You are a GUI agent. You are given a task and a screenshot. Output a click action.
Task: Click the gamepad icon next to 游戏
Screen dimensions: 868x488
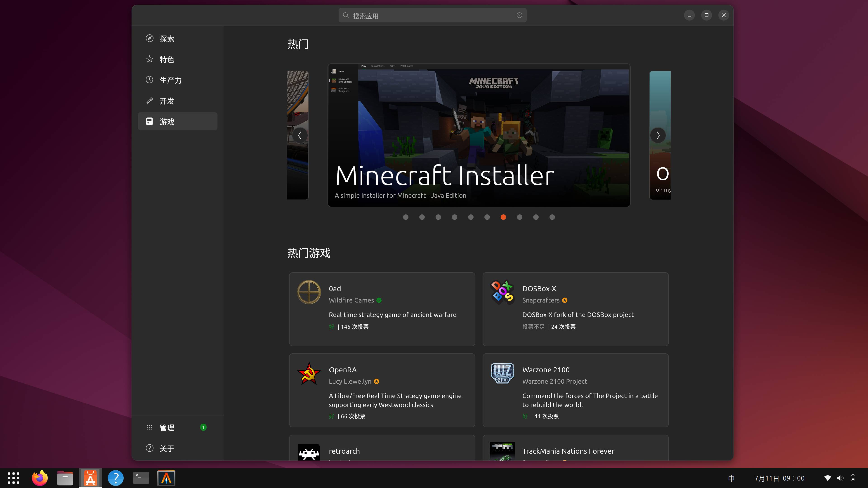point(150,121)
